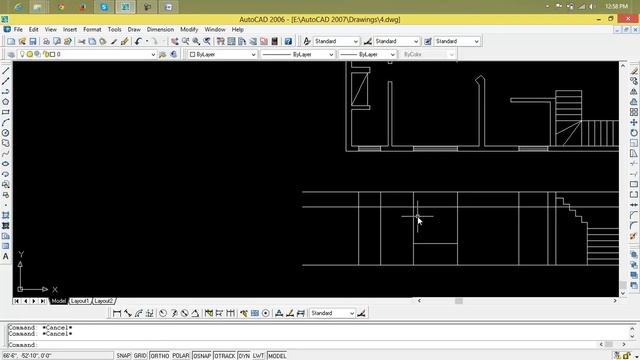Image resolution: width=640 pixels, height=360 pixels.
Task: Open Layer Properties Manager icon
Action: tap(11, 54)
